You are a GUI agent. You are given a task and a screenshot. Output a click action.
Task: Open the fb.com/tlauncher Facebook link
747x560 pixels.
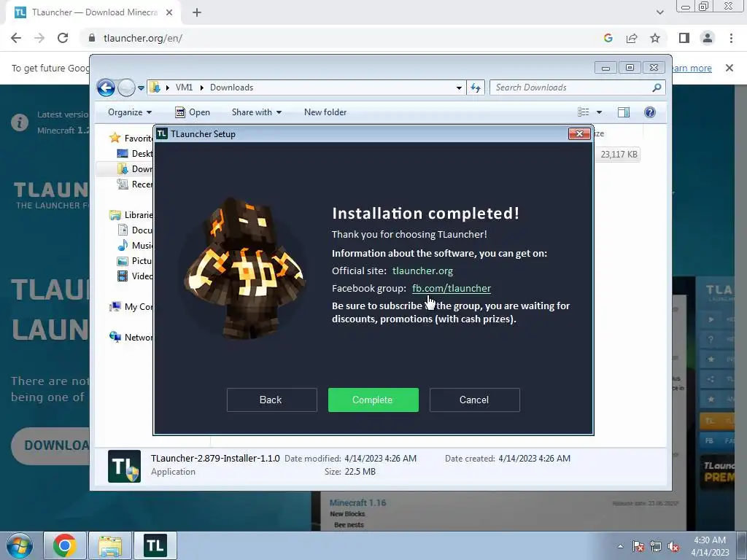point(451,288)
